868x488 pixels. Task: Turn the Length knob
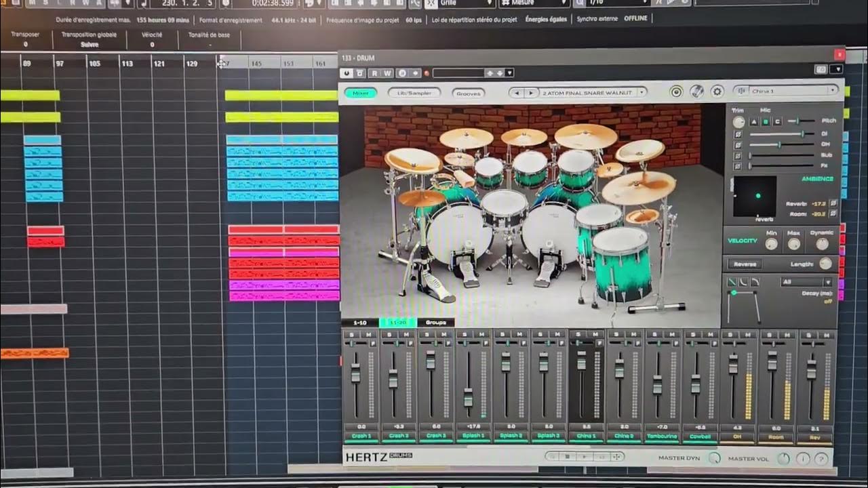[825, 264]
